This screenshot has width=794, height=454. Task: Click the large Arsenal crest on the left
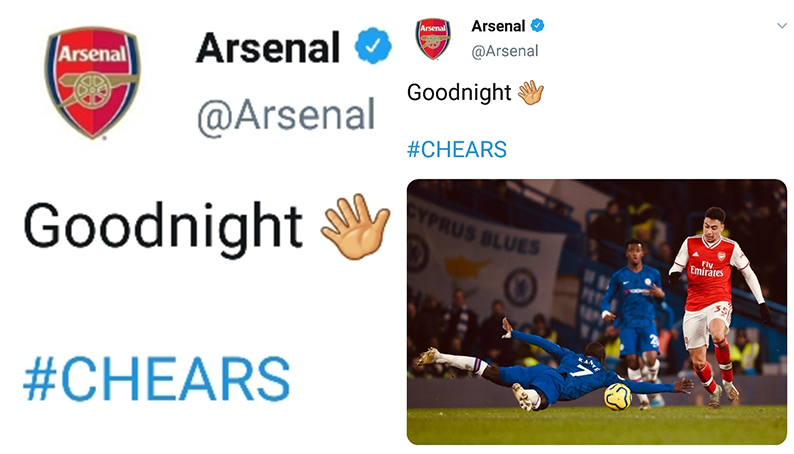coord(93,82)
